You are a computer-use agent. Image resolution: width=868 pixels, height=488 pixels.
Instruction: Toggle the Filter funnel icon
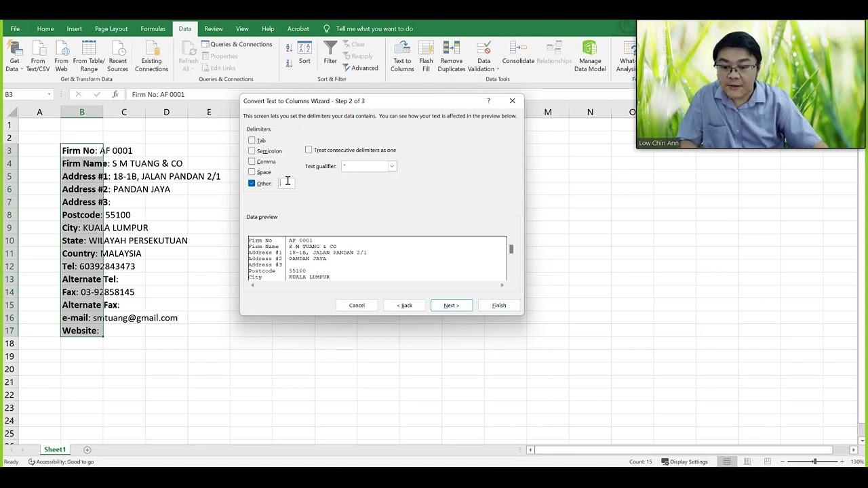330,54
